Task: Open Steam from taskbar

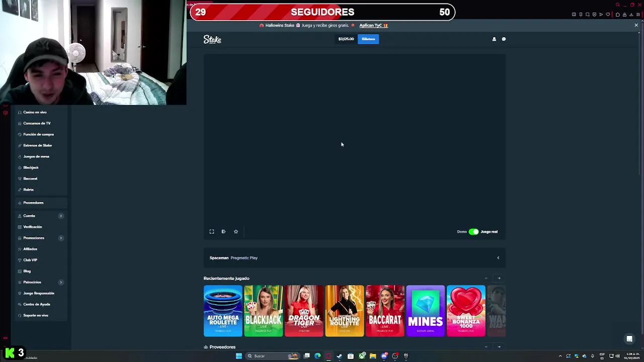Action: [340, 356]
